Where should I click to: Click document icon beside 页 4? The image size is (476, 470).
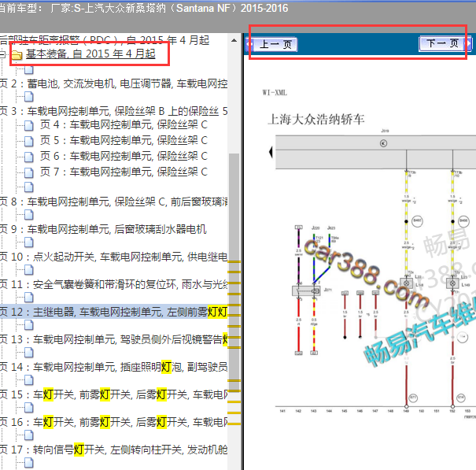click(29, 125)
